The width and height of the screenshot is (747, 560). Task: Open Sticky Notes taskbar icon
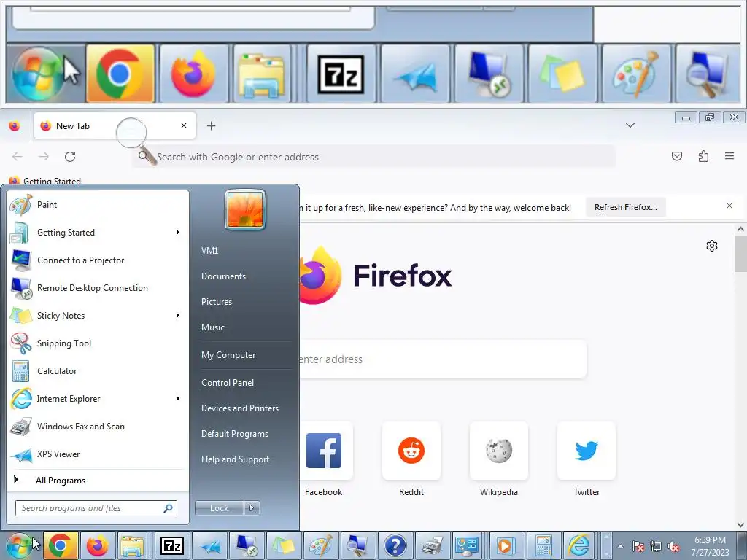point(284,545)
